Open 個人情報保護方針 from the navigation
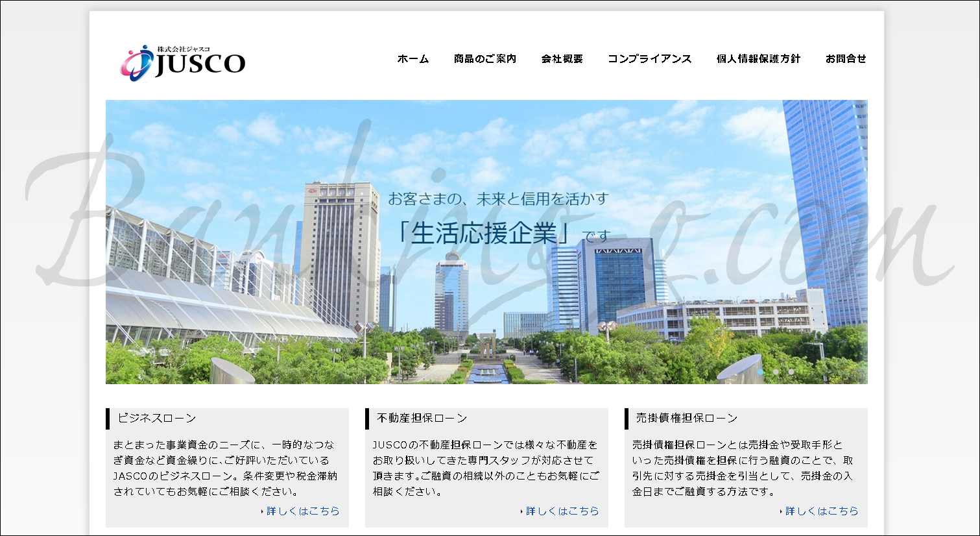 [758, 59]
